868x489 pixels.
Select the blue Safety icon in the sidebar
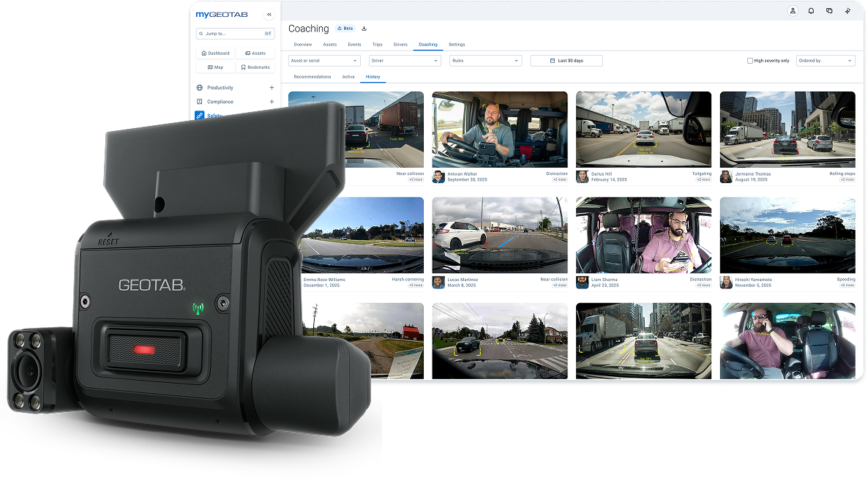pyautogui.click(x=199, y=115)
